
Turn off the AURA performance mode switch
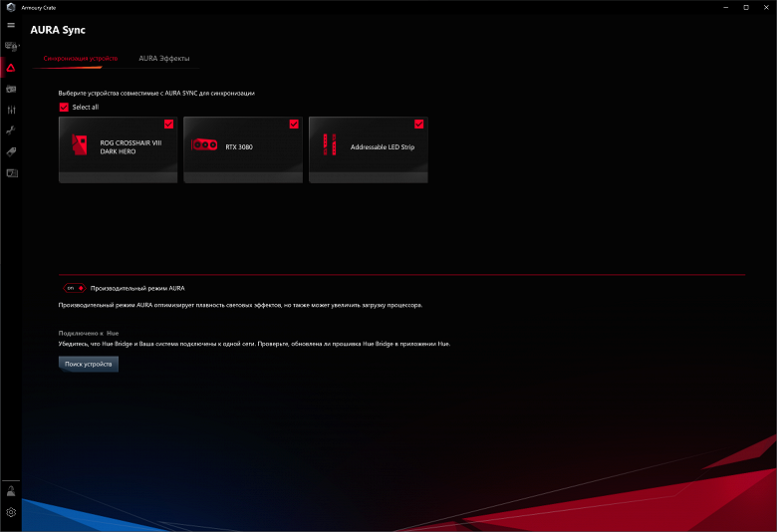click(x=75, y=288)
